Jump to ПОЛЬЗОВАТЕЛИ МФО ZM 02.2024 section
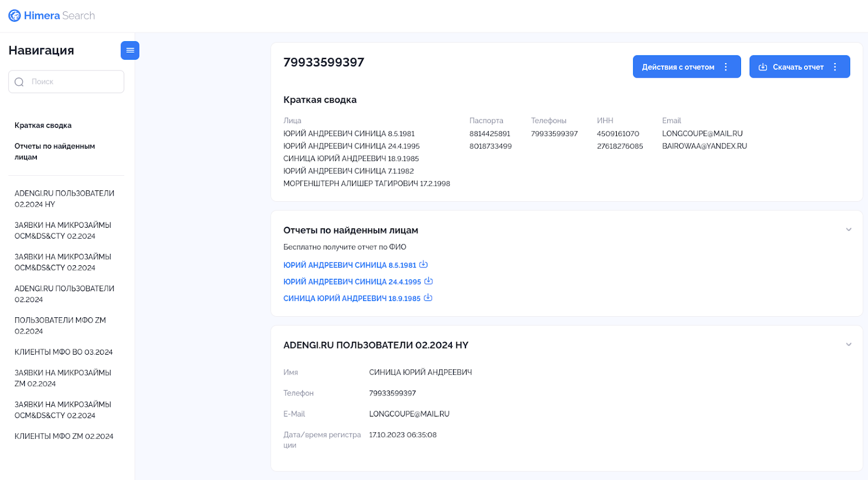Viewport: 868px width, 480px height. [x=60, y=325]
